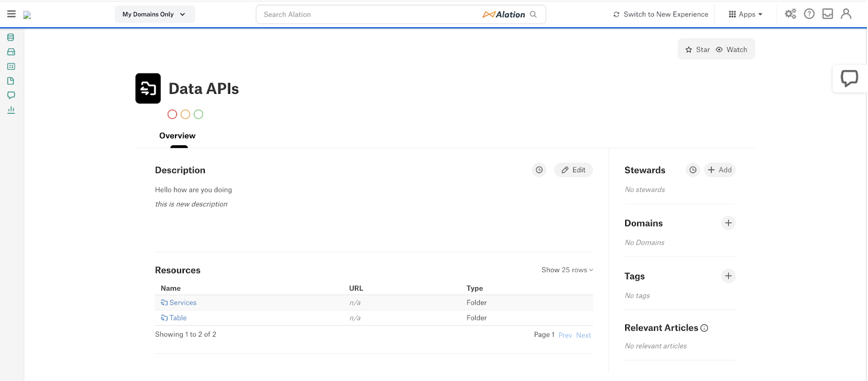Open the list-panel icon in left sidebar
The height and width of the screenshot is (381, 868).
(x=11, y=66)
